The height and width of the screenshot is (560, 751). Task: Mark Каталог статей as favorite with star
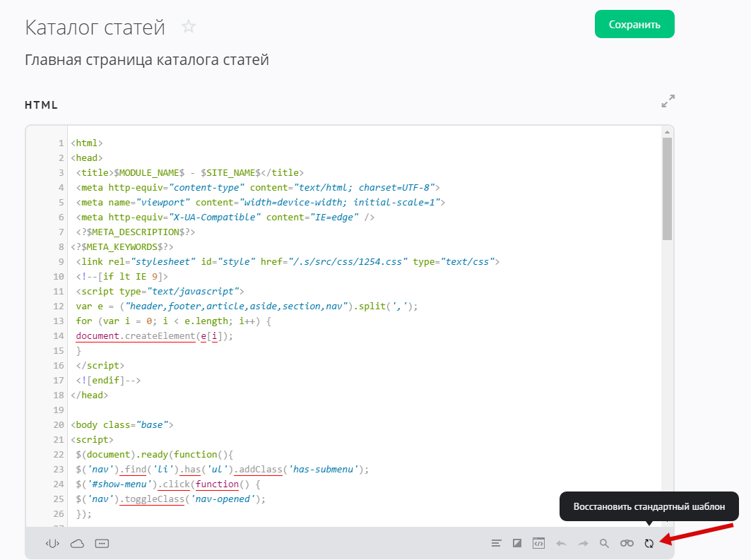[x=188, y=27]
